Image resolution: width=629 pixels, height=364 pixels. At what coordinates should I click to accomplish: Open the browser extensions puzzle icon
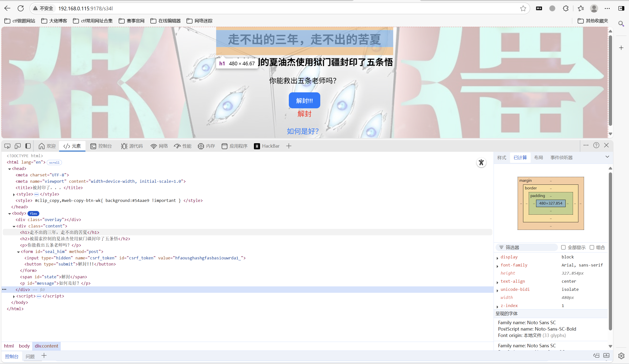(566, 9)
